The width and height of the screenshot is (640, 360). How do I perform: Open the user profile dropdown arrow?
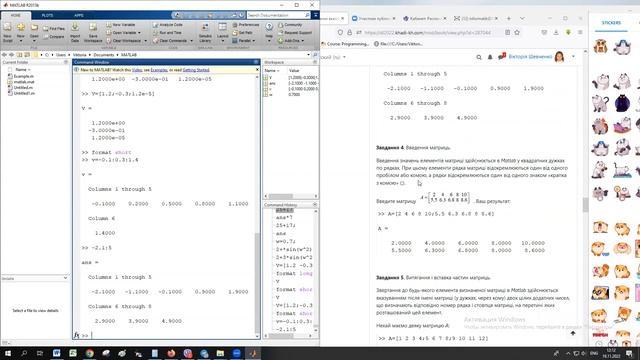(573, 57)
